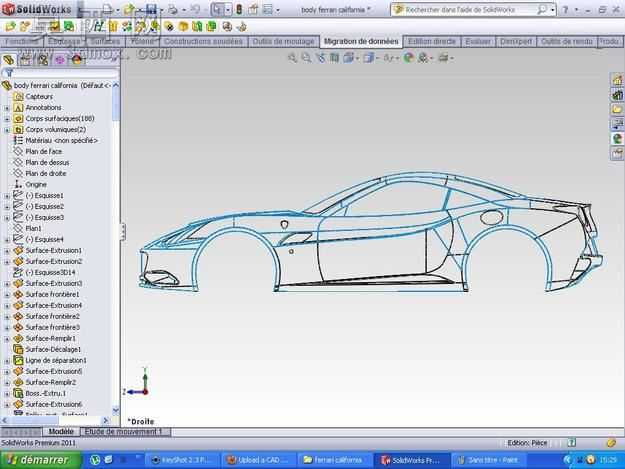Switch to the Edition directe tab
This screenshot has height=469, width=625.
click(432, 41)
